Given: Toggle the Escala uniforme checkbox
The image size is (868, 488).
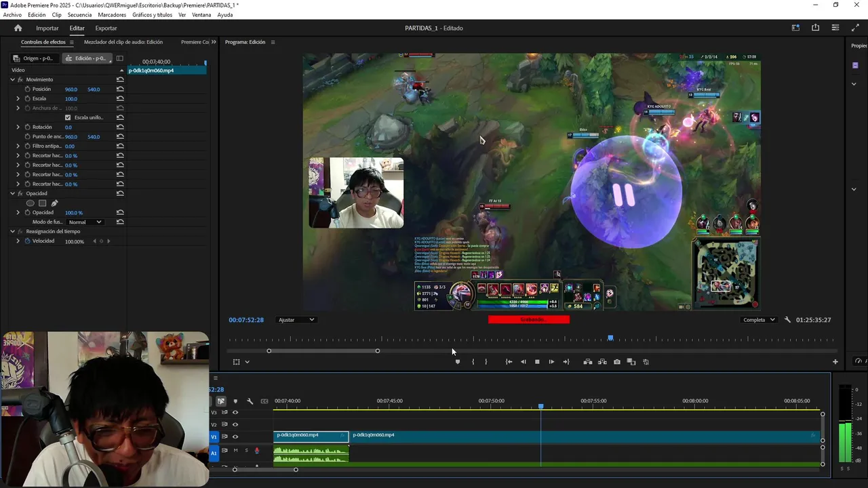Looking at the screenshot, I should pyautogui.click(x=67, y=117).
